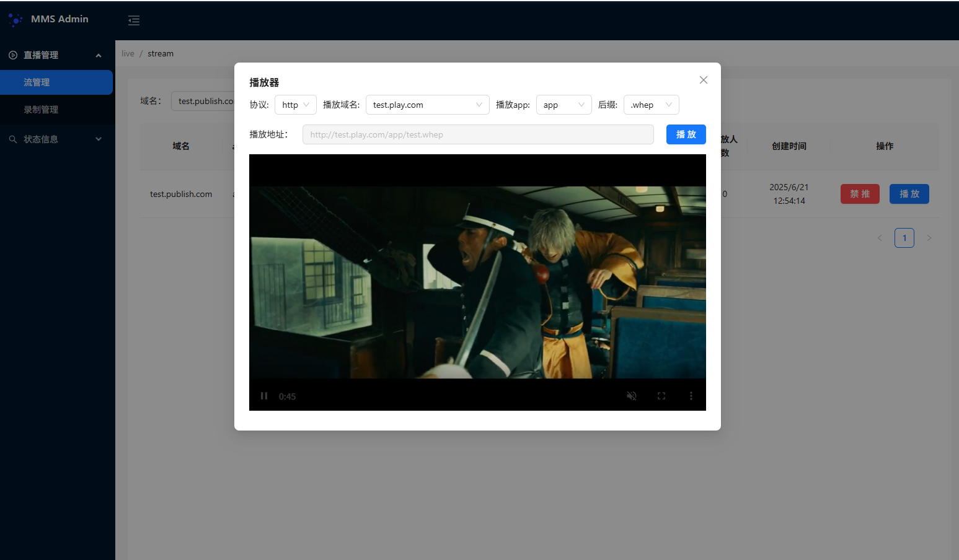Viewport: 959px width, 560px height.
Task: Collapse the 直播管理 menu group
Action: pyautogui.click(x=56, y=55)
